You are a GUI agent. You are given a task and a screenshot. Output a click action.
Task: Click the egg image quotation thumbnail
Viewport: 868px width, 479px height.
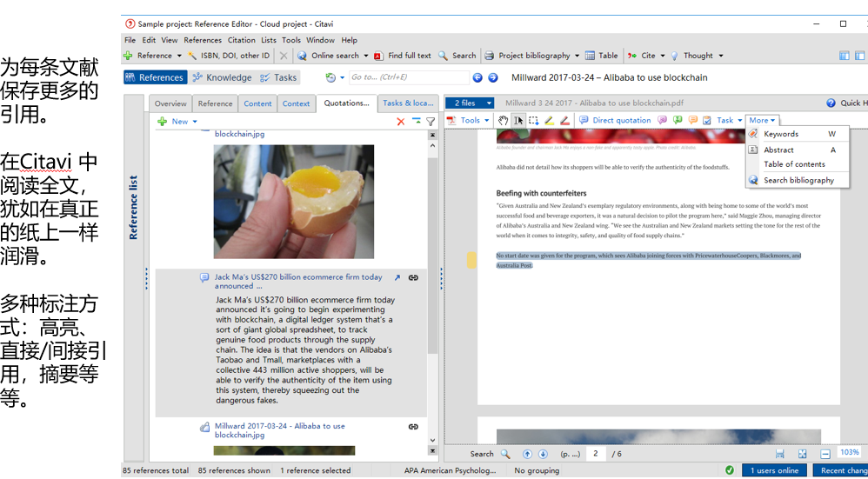click(294, 202)
